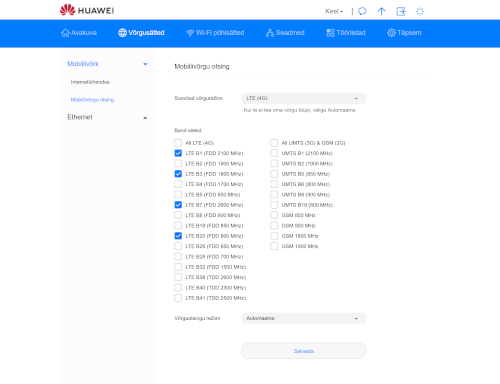Click the spinning status icon in header

click(420, 11)
